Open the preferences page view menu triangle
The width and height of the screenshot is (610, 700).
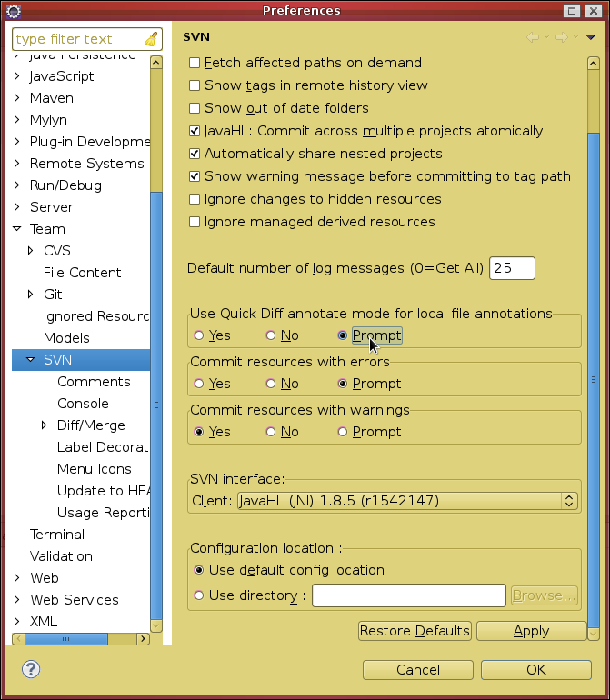pyautogui.click(x=591, y=37)
